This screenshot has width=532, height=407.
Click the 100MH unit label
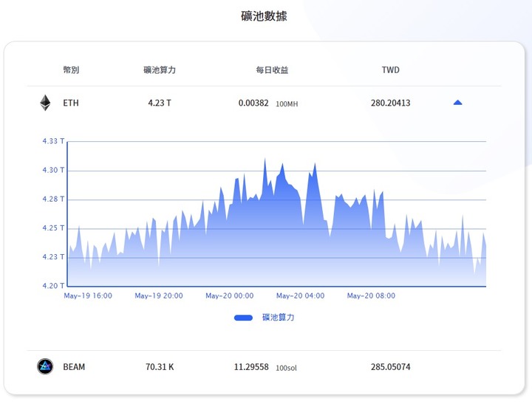(287, 104)
